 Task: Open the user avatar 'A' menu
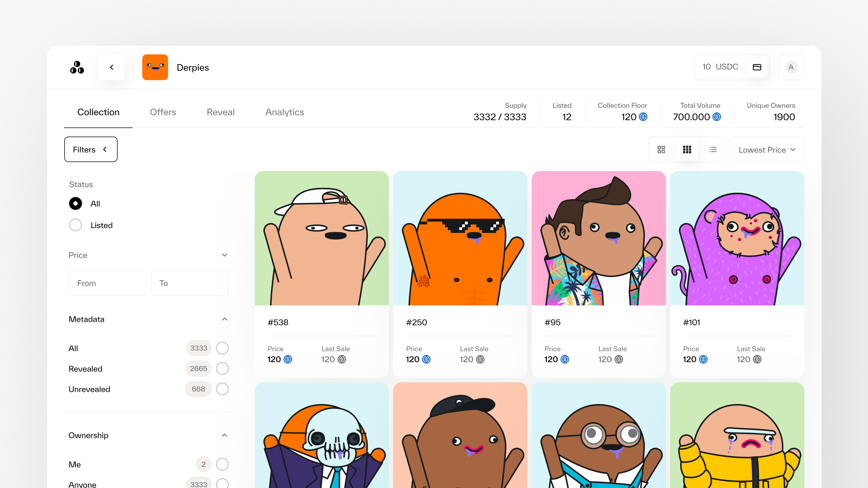click(x=791, y=67)
